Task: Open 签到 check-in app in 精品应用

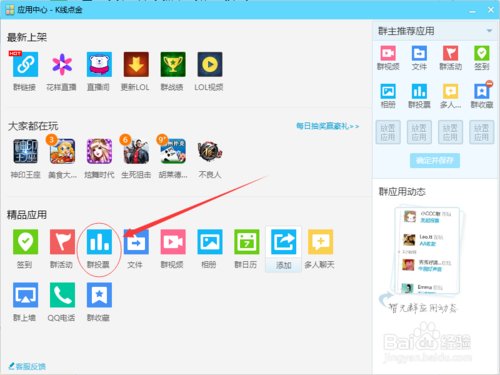Action: click(25, 242)
